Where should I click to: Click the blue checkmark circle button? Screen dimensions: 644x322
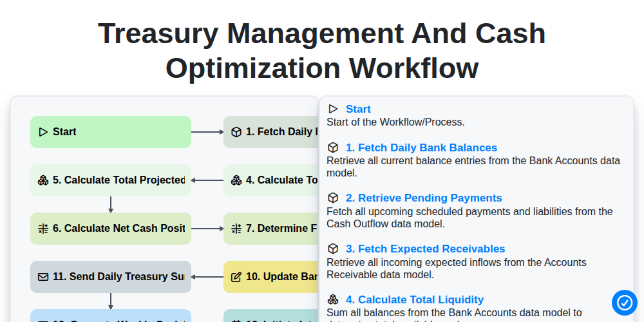click(x=624, y=303)
